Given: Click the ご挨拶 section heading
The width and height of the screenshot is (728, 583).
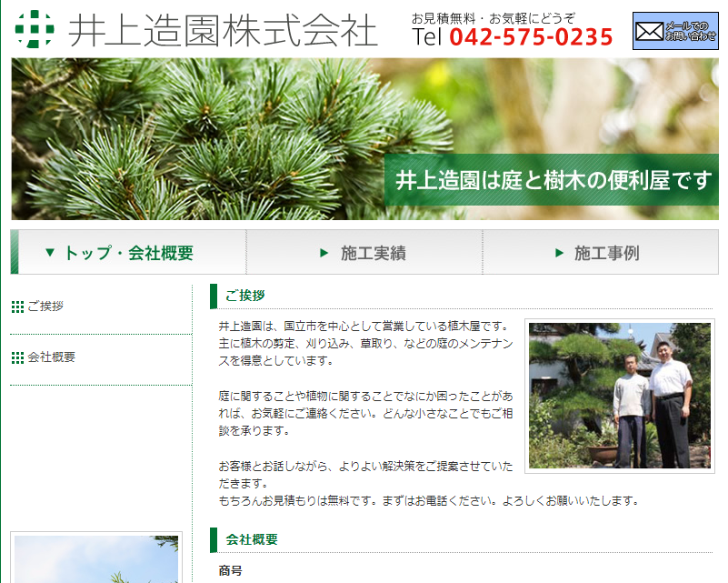Looking at the screenshot, I should click(245, 296).
